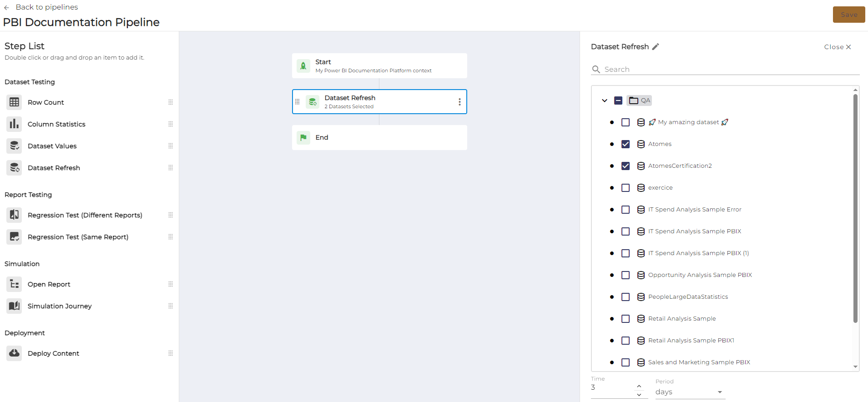Screen dimensions: 868x402
Task: Click the End step flag icon
Action: (303, 137)
